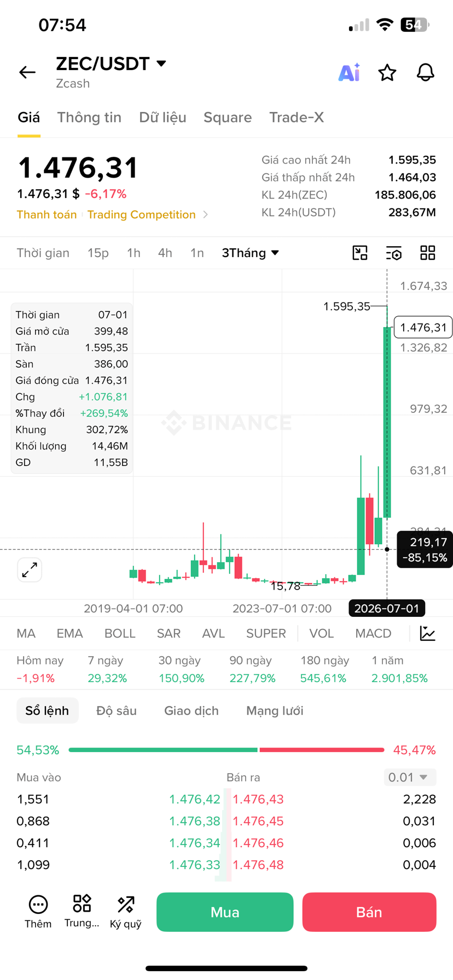Toggle the MA indicator

pos(26,633)
